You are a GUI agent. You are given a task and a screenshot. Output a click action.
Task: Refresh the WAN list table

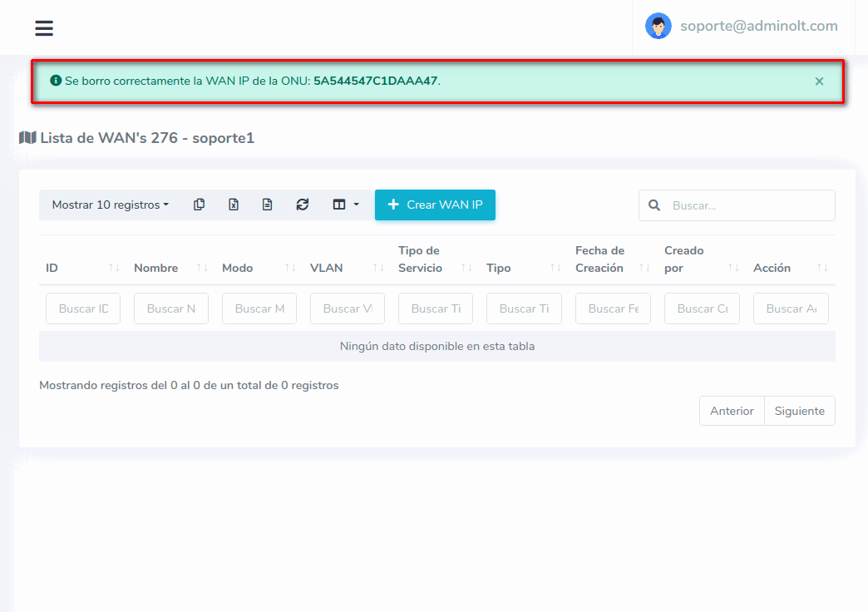[303, 205]
